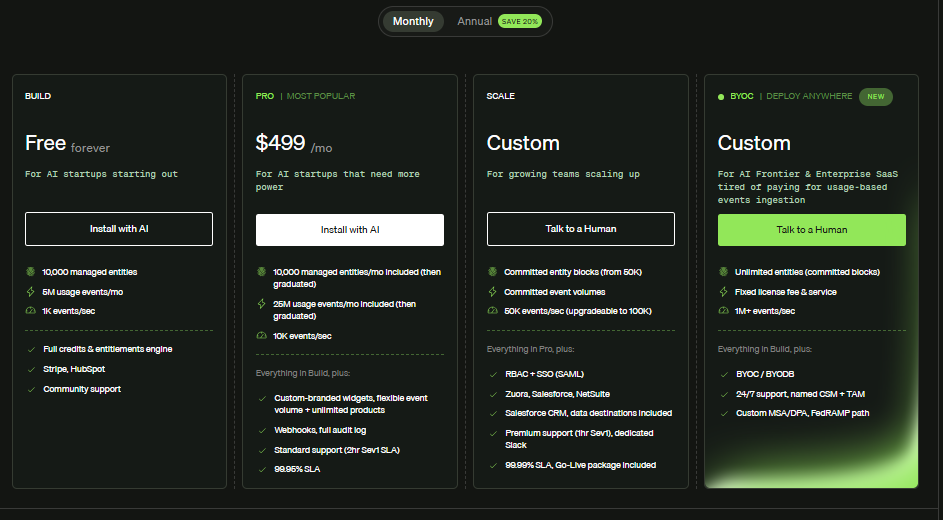943x520 pixels.
Task: Click Talk to a Human in Scale plan
Action: (x=581, y=228)
